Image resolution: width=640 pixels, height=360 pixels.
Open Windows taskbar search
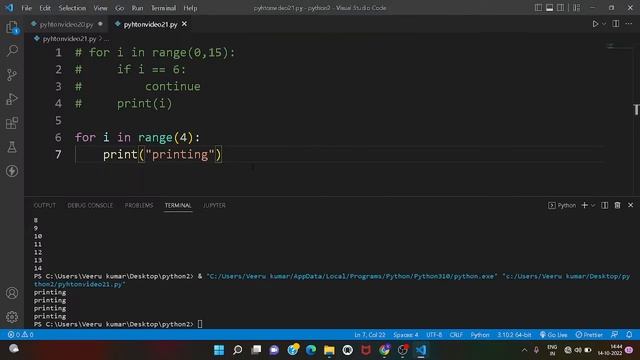237,350
